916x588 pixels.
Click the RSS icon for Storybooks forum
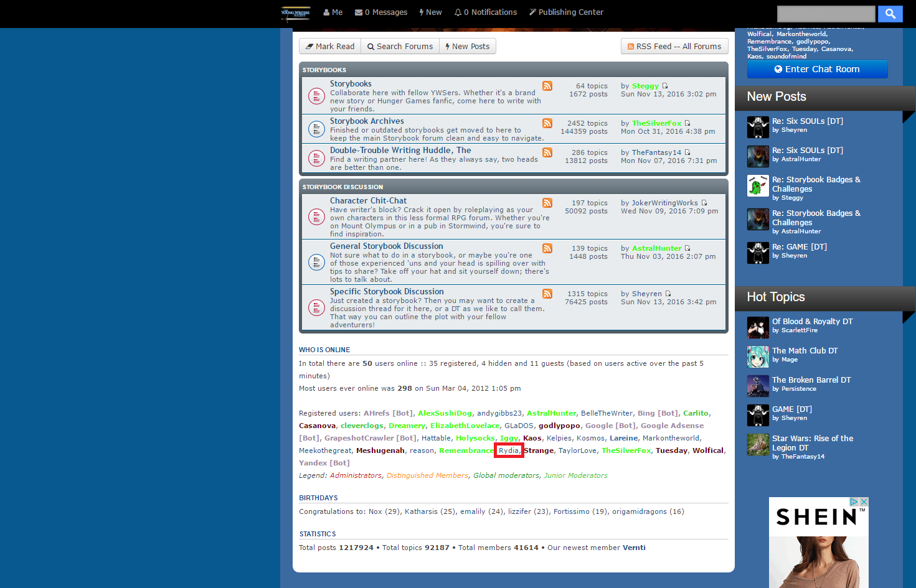click(x=547, y=86)
